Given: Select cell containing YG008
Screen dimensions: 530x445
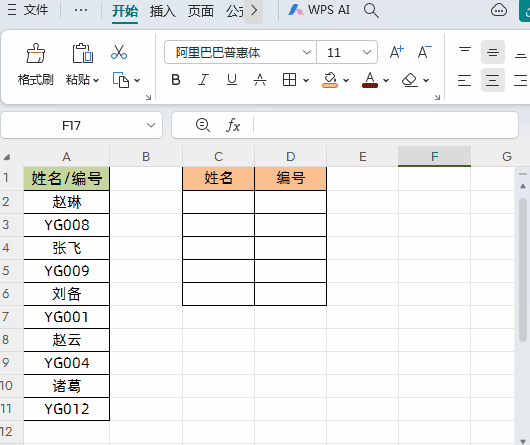Looking at the screenshot, I should point(67,225).
